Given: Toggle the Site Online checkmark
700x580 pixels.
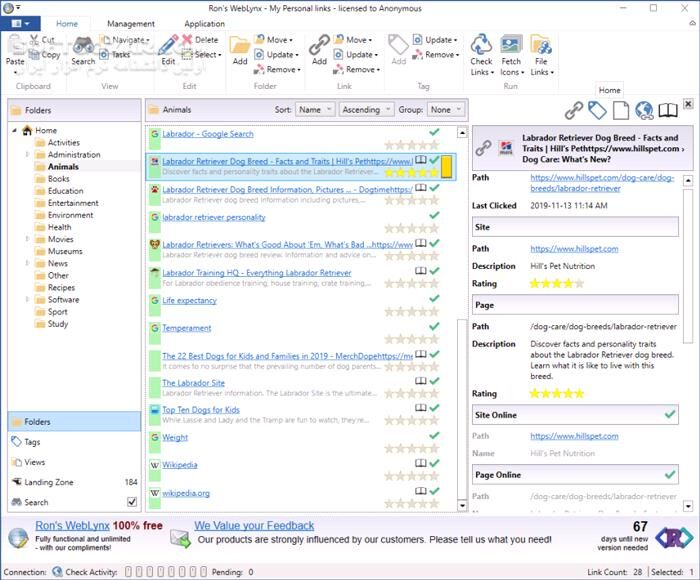Looking at the screenshot, I should 669,414.
